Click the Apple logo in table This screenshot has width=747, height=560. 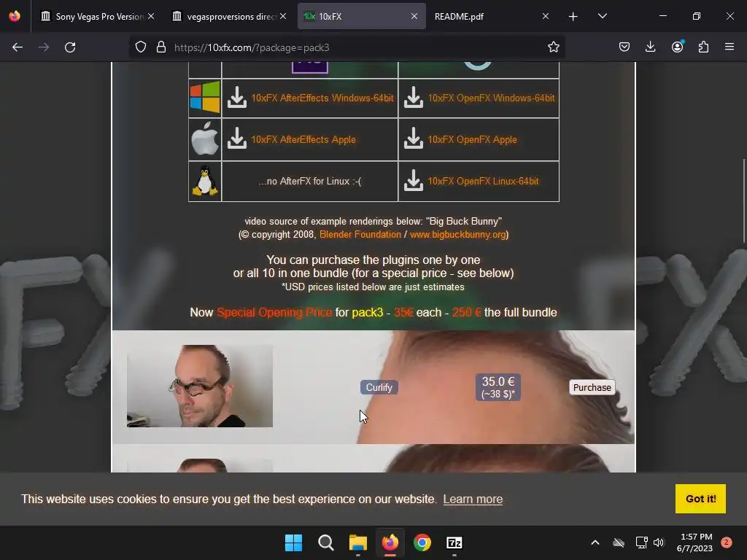coord(205,139)
